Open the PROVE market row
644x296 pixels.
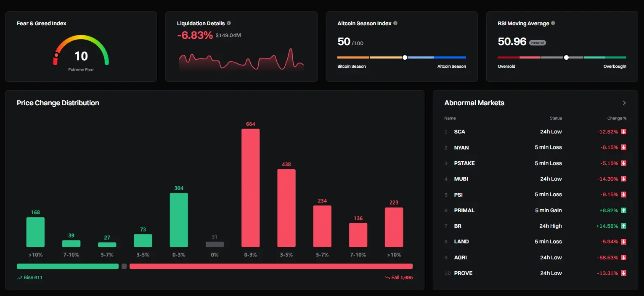(x=535, y=273)
